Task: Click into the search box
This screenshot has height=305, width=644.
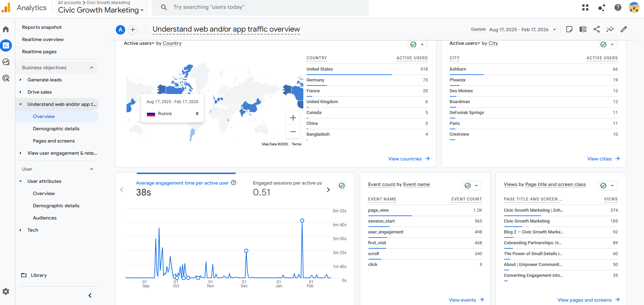Action: [x=260, y=7]
